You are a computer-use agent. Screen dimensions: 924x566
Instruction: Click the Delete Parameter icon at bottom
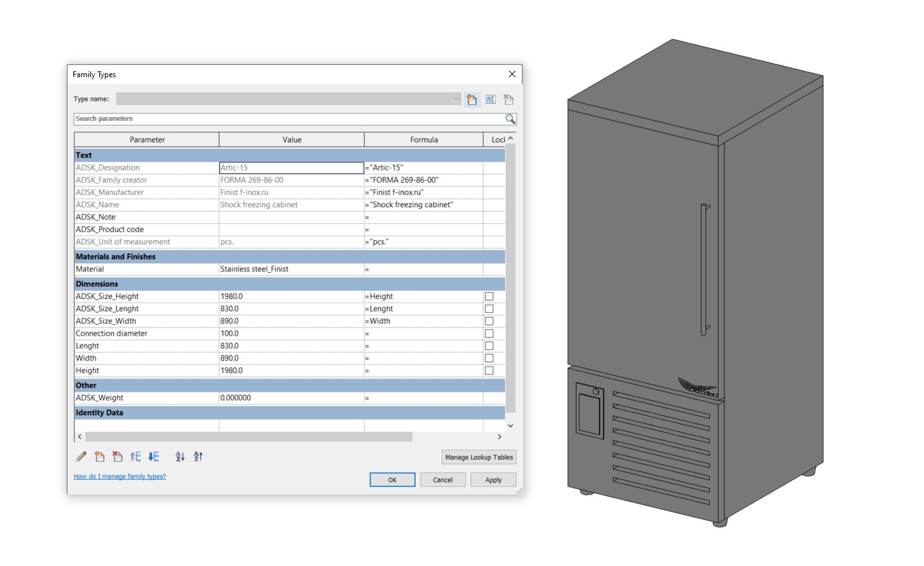117,457
